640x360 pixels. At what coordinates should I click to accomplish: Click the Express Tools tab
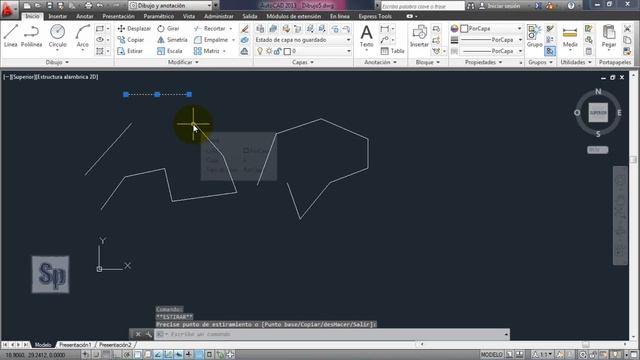pyautogui.click(x=375, y=16)
